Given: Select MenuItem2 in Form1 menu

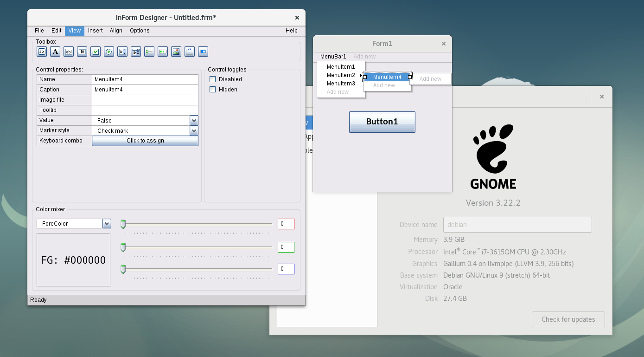Looking at the screenshot, I should click(341, 75).
